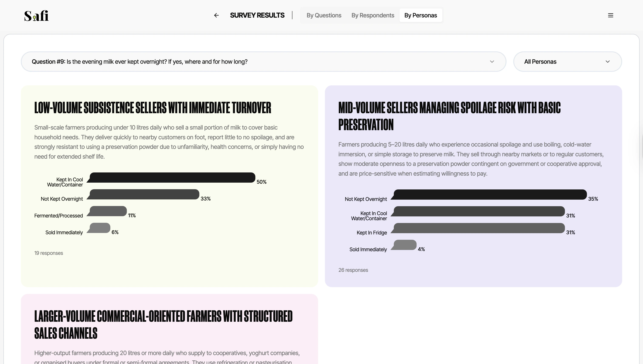
Task: Click the 6% Sold Immediately bar
Action: click(x=100, y=228)
